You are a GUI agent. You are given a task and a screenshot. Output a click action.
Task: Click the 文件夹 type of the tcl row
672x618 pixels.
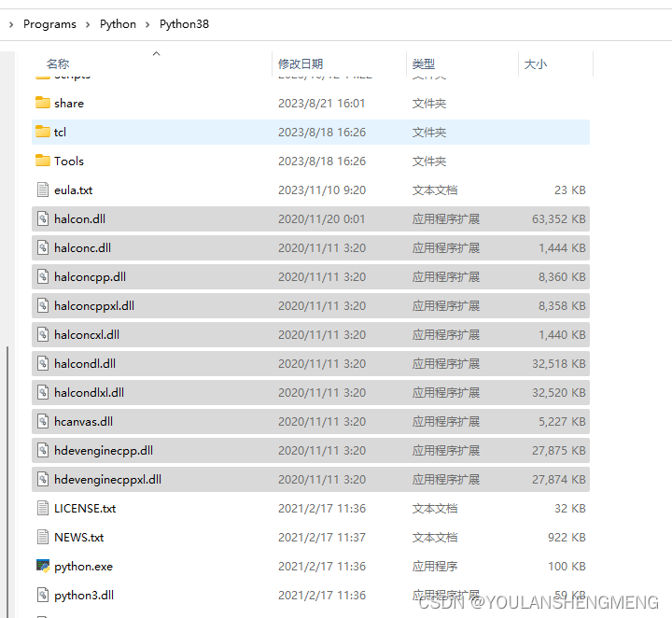click(429, 132)
